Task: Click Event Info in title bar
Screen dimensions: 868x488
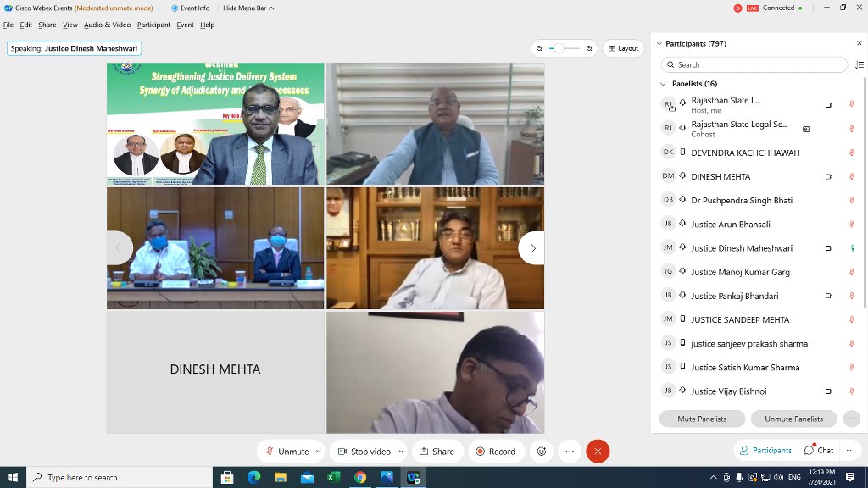Action: (x=190, y=8)
